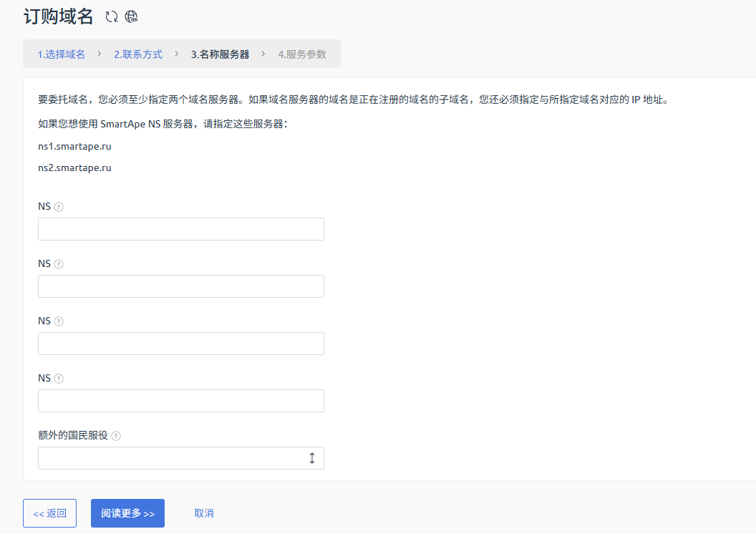Open help tooltip for the first NS field
The height and width of the screenshot is (534, 756).
click(x=59, y=207)
